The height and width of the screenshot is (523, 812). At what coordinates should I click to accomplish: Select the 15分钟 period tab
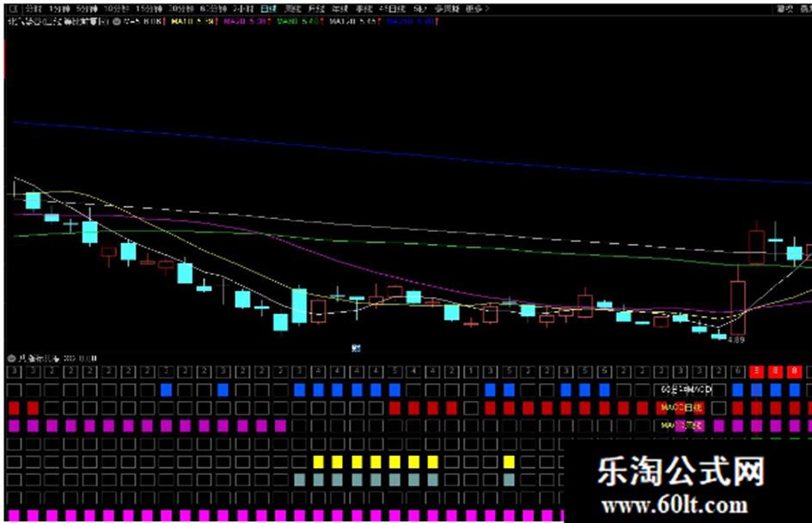click(x=150, y=9)
